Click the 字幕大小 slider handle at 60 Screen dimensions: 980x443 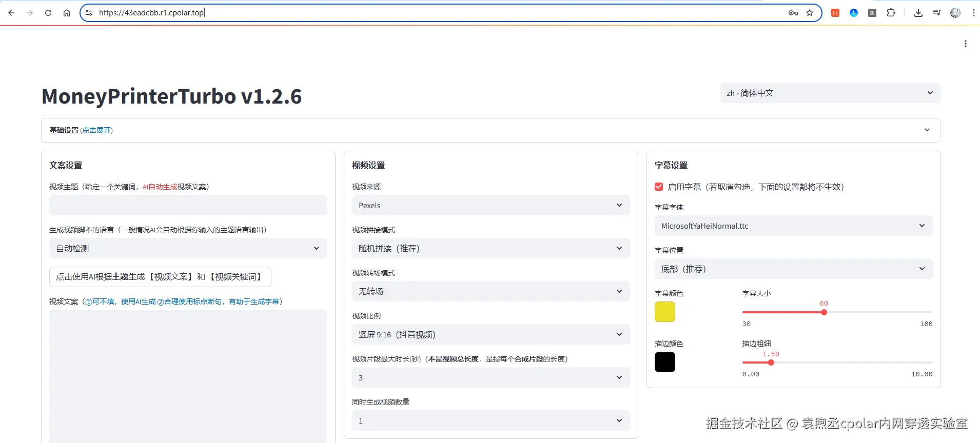(x=824, y=312)
